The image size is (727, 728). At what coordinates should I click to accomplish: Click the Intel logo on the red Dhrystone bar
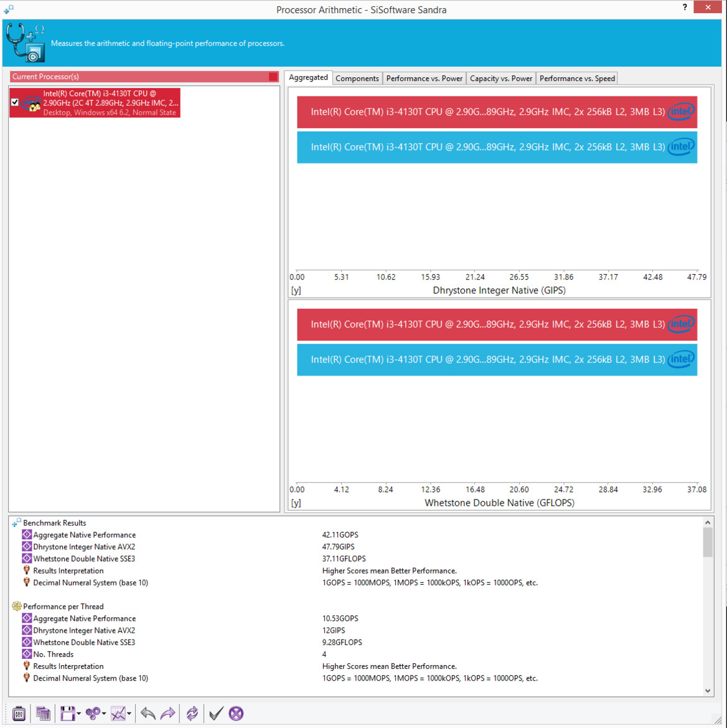(x=681, y=111)
